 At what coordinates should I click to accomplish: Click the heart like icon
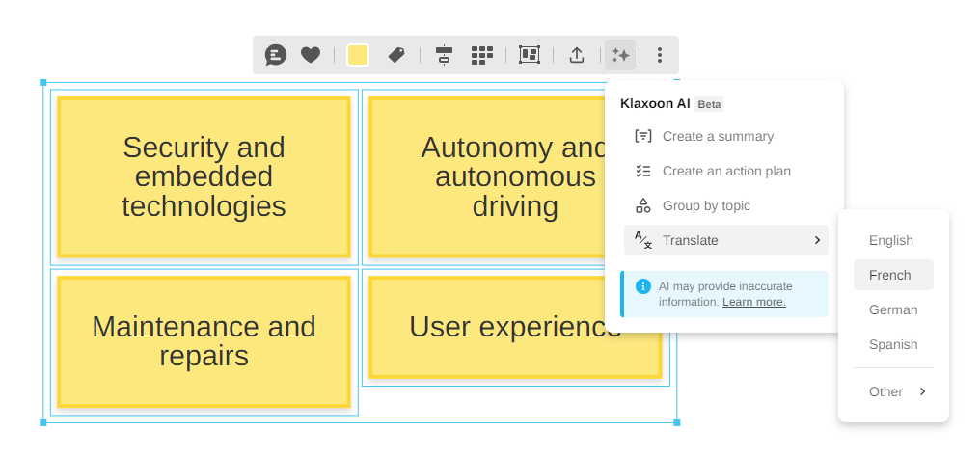click(310, 55)
